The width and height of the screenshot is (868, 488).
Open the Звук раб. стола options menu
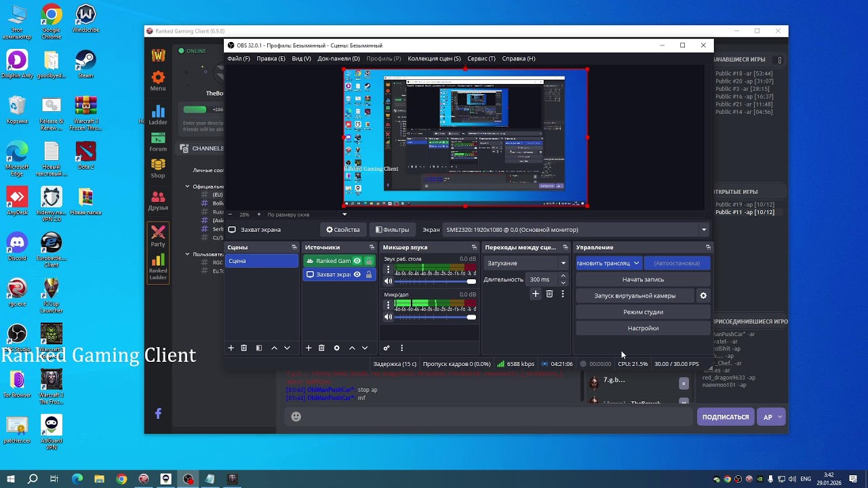coord(389,269)
